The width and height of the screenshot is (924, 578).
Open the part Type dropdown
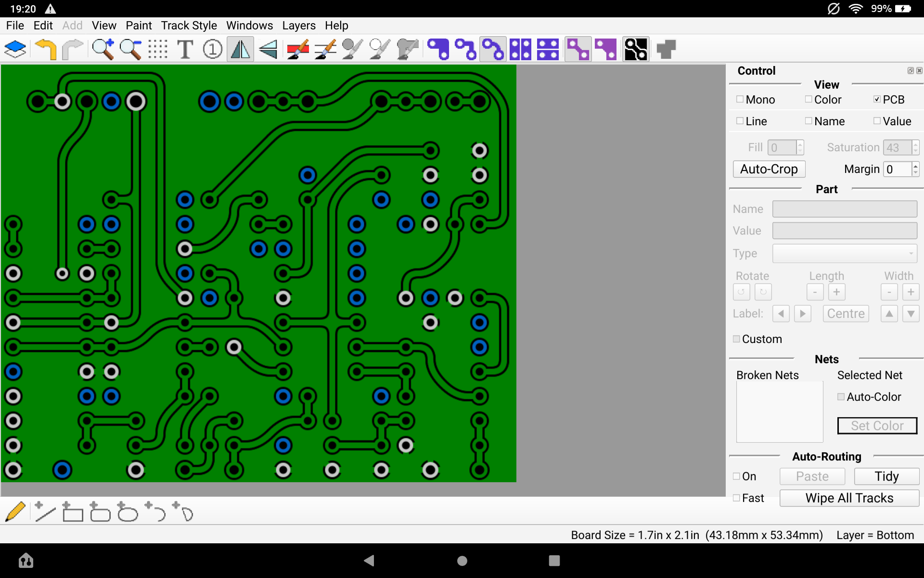pyautogui.click(x=845, y=253)
